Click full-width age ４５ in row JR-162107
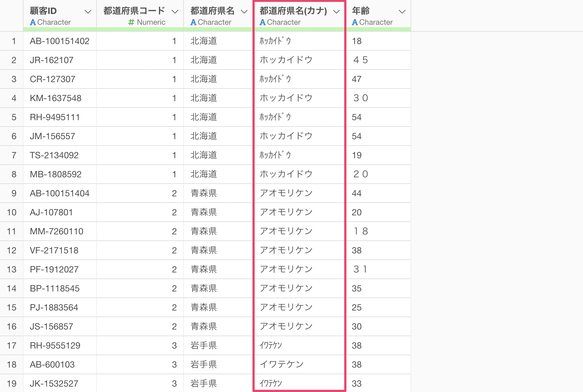Image resolution: width=583 pixels, height=392 pixels. point(361,60)
